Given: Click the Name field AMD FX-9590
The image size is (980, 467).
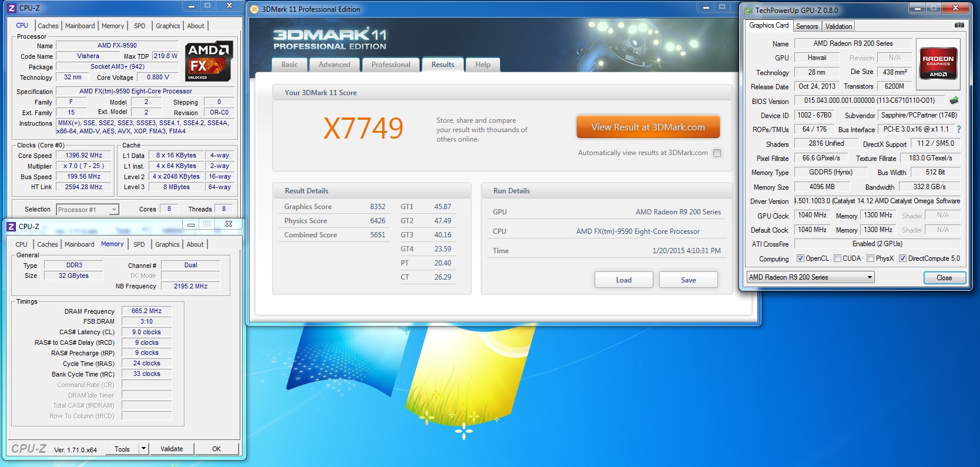Looking at the screenshot, I should pyautogui.click(x=117, y=45).
